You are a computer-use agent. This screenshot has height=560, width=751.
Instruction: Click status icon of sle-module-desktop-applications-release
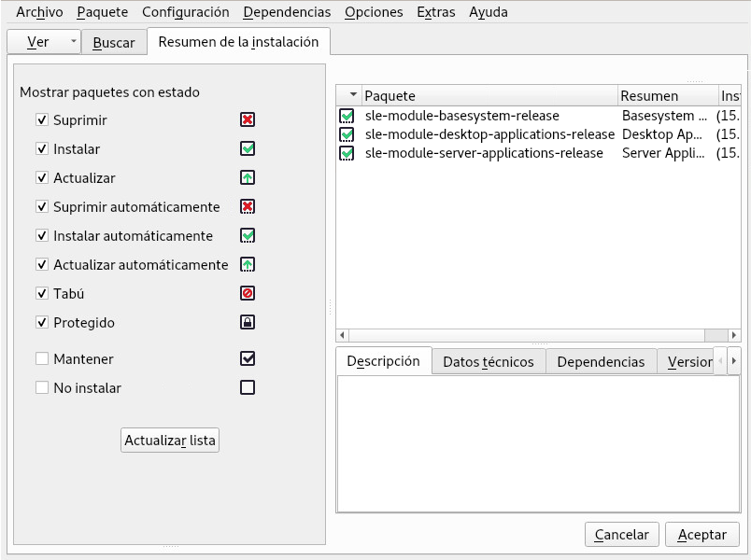[347, 134]
